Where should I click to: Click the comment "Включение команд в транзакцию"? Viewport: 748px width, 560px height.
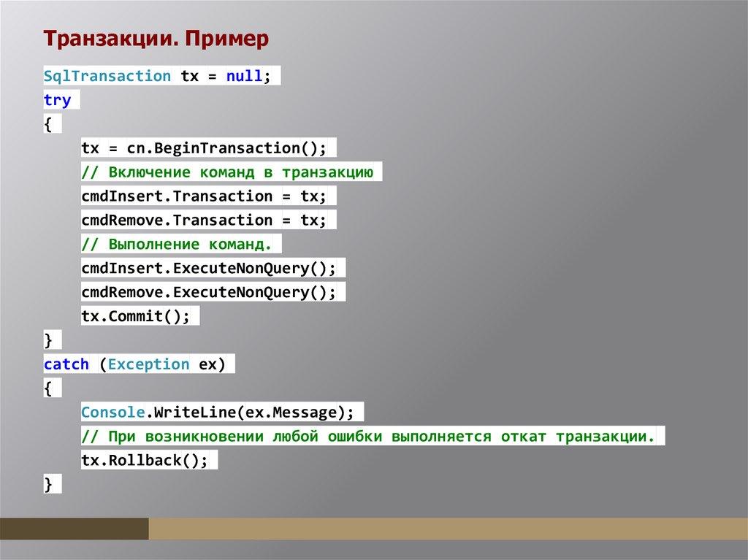pos(227,172)
